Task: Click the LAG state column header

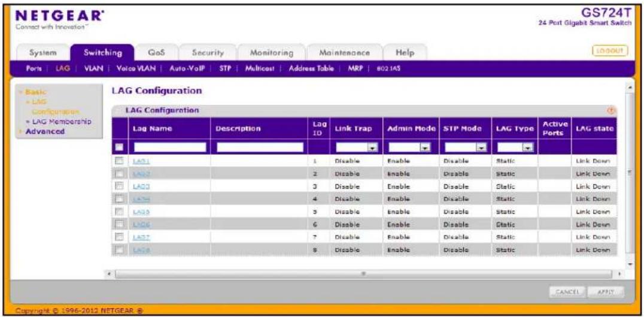Action: tap(594, 129)
